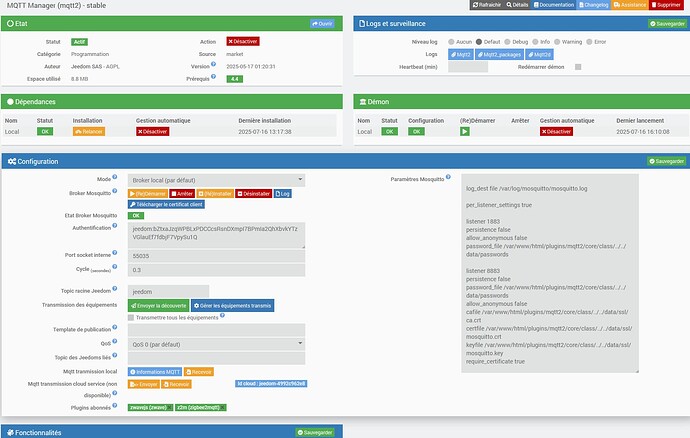The height and width of the screenshot is (438, 690).
Task: Open the Mqtt2_packages log
Action: click(499, 55)
